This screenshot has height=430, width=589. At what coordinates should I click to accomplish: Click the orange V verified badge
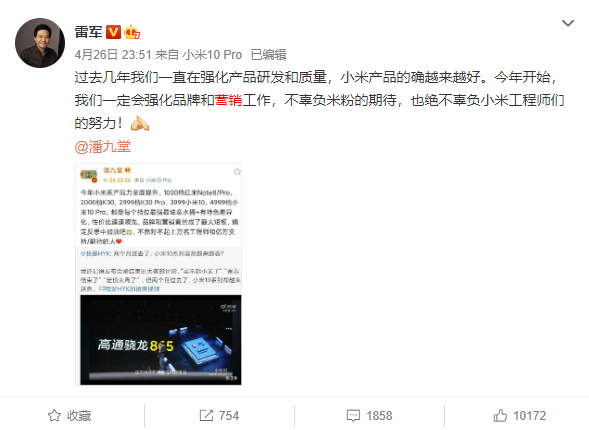click(x=113, y=32)
